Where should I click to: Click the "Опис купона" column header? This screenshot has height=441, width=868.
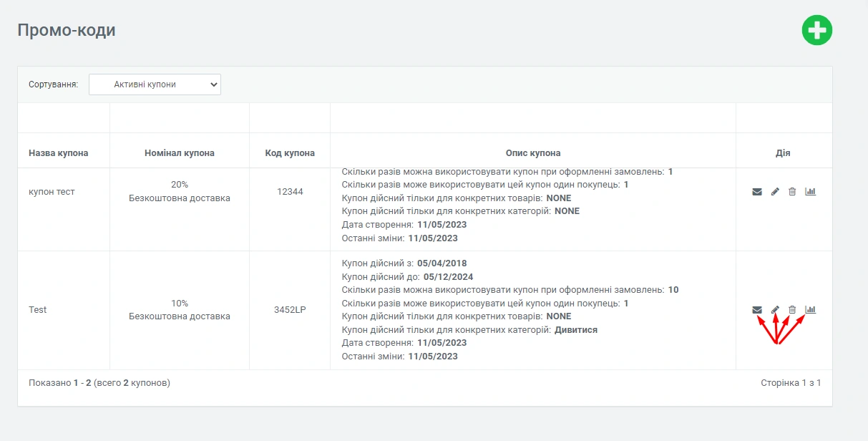pos(532,153)
